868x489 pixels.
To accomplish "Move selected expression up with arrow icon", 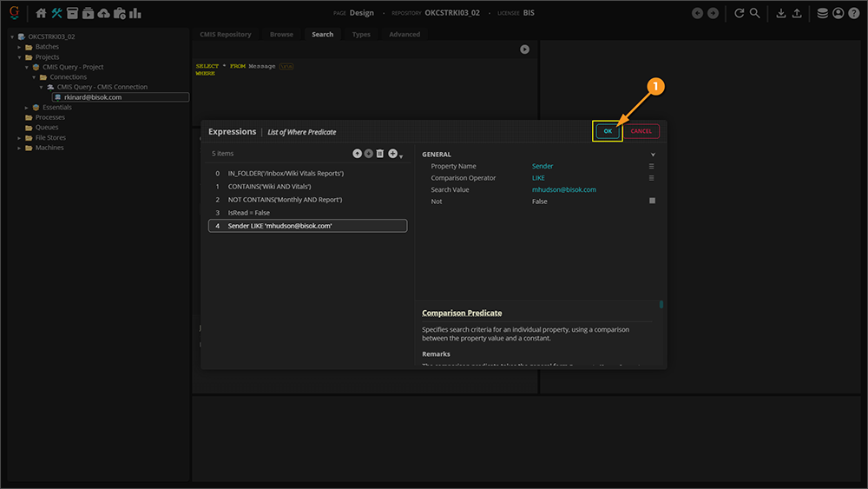I will [357, 154].
